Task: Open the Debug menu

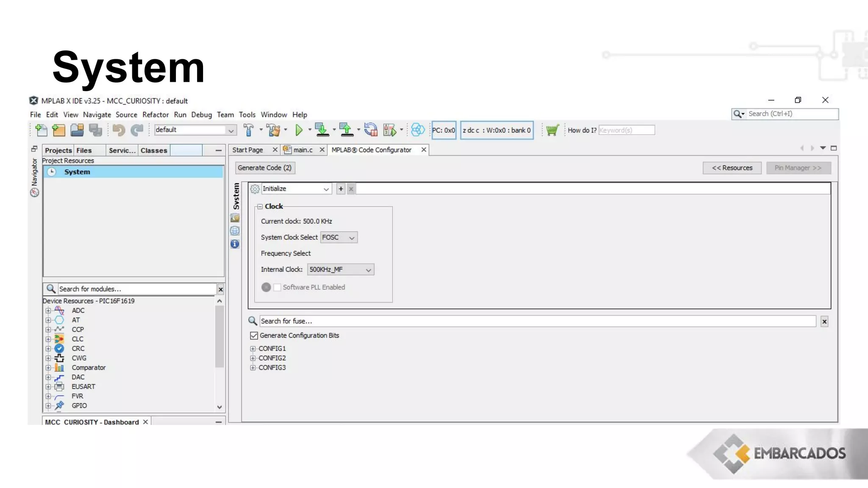Action: tap(201, 115)
